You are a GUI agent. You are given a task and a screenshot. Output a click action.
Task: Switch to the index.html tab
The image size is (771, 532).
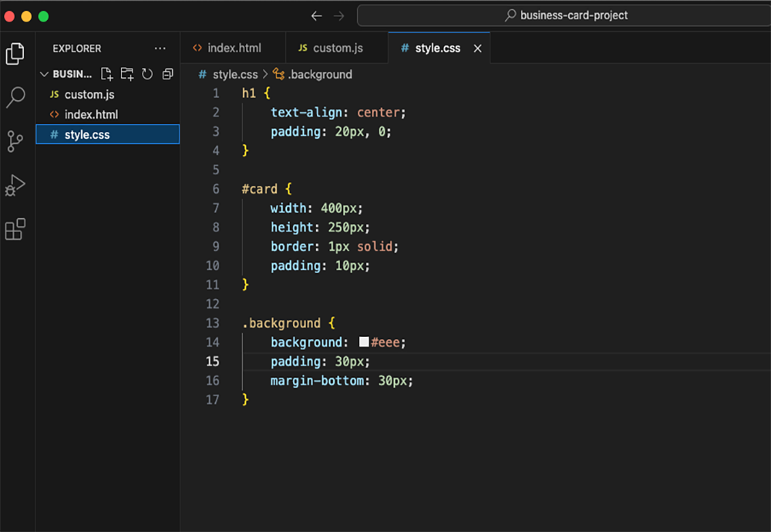tap(233, 48)
